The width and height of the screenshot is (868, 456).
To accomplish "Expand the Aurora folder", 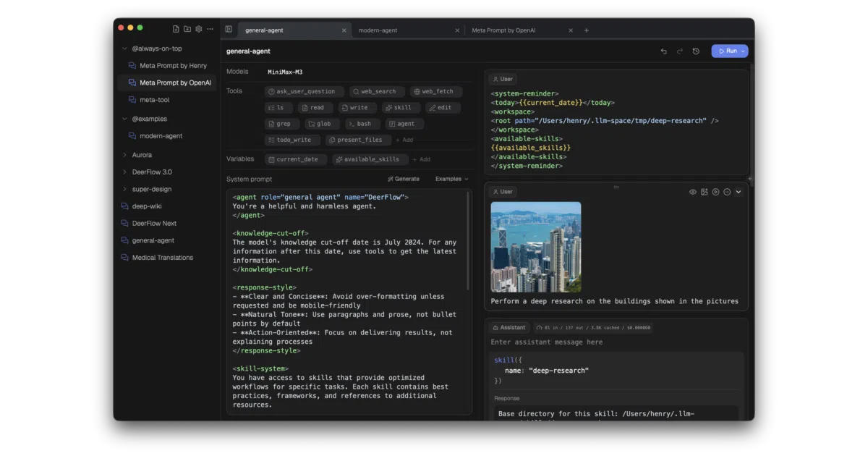I will 124,155.
